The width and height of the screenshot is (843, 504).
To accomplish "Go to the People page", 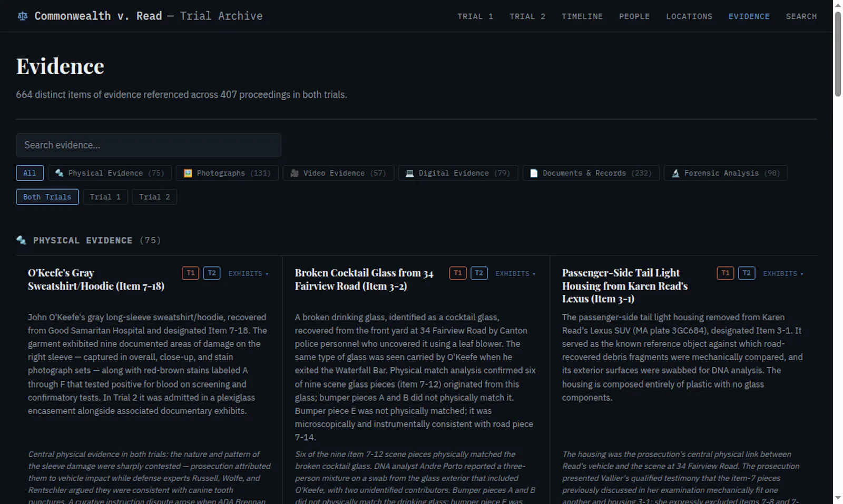I will (634, 16).
